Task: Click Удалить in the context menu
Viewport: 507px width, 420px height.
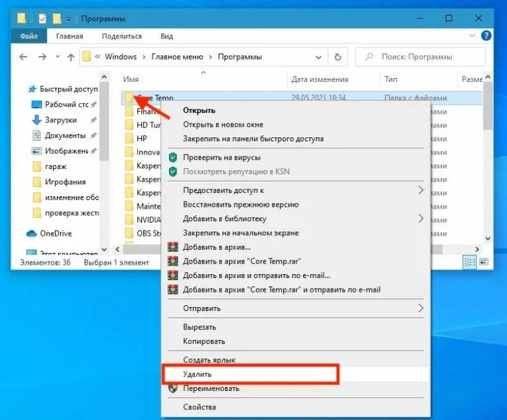Action: point(296,374)
